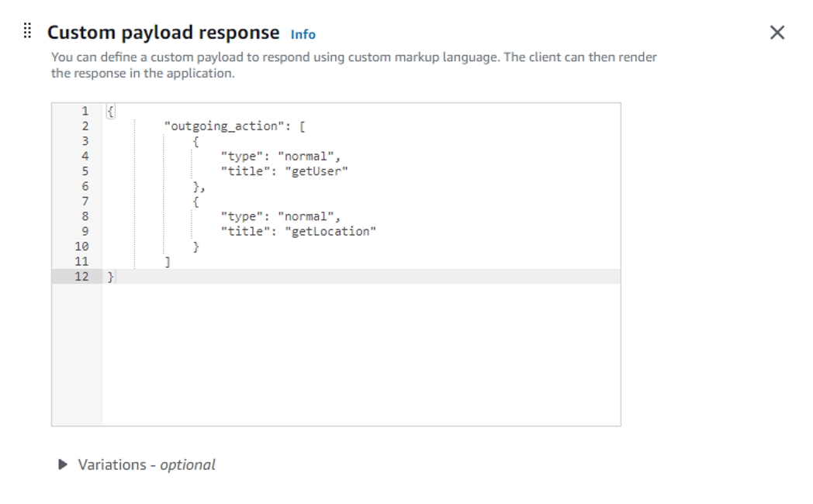Expand the Variations optional section
The width and height of the screenshot is (813, 504).
(x=64, y=464)
